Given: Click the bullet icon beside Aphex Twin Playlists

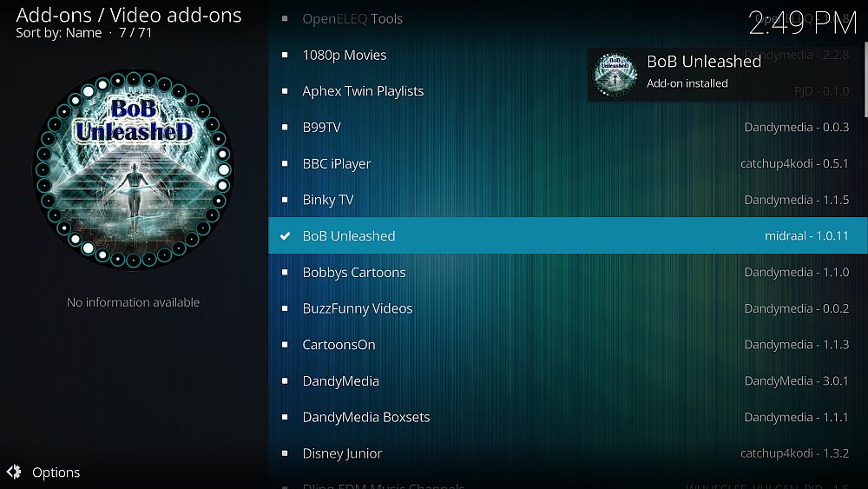Looking at the screenshot, I should tap(285, 91).
